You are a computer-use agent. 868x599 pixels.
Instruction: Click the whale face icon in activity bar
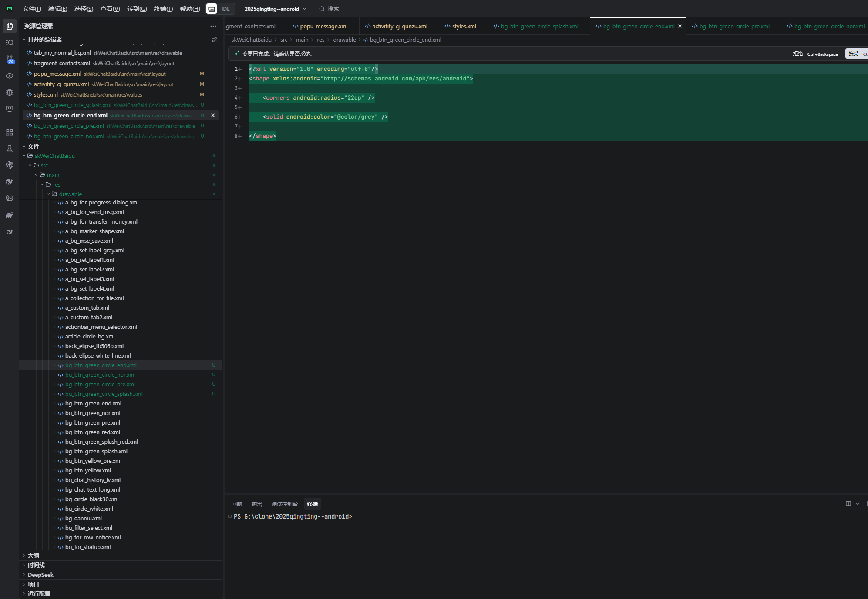(10, 198)
